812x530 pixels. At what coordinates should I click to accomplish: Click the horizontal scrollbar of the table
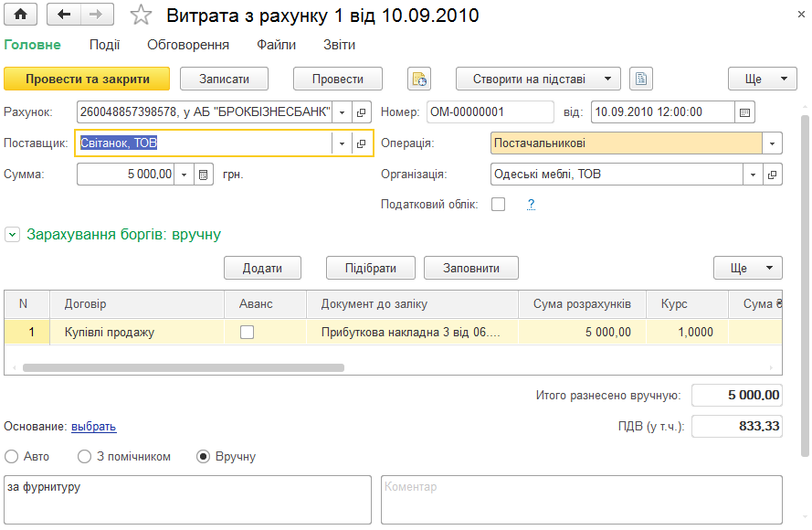pos(184,367)
